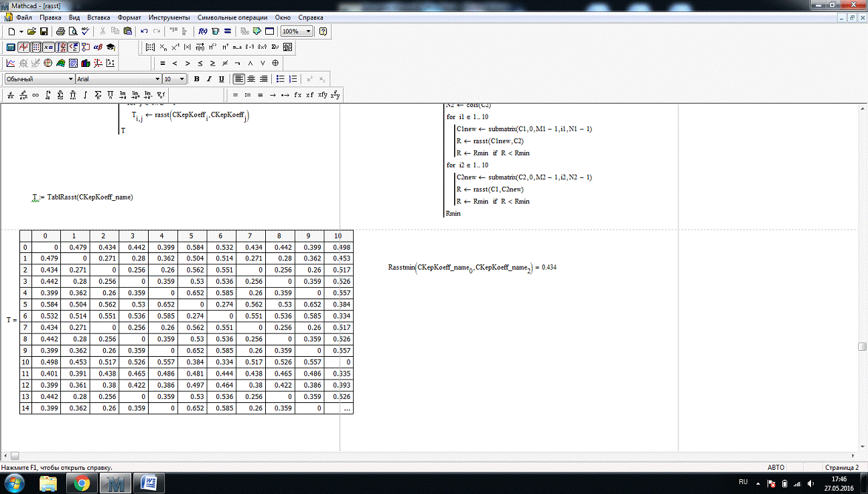Screen dimensions: 868x494
Task: Insert a Polar Plot graph
Action: (48, 64)
